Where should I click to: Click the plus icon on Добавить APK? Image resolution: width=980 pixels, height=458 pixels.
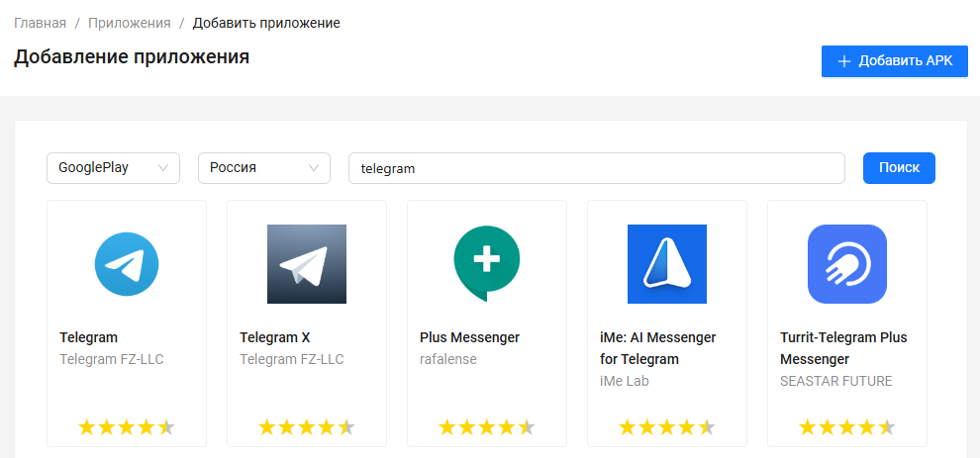[x=844, y=61]
